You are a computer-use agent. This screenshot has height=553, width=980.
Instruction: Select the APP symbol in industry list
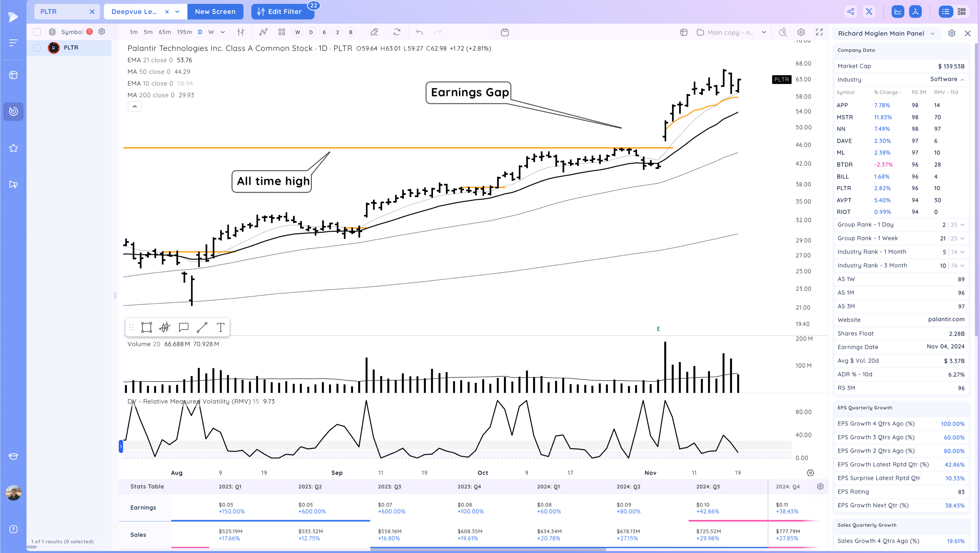[842, 105]
